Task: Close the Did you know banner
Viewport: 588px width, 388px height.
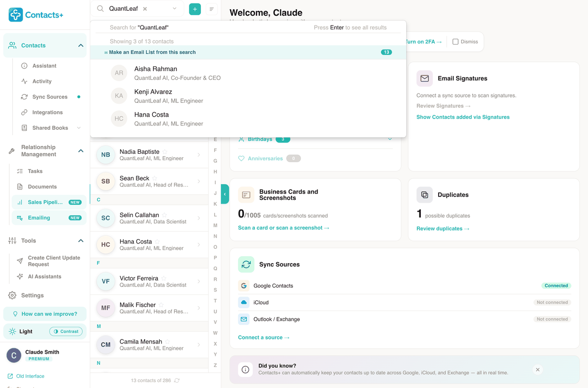Action: tap(538, 370)
